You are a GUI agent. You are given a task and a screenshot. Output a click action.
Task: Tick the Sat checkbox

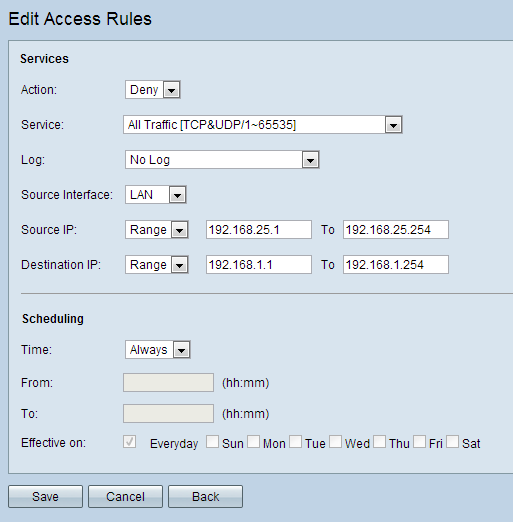pyautogui.click(x=452, y=442)
